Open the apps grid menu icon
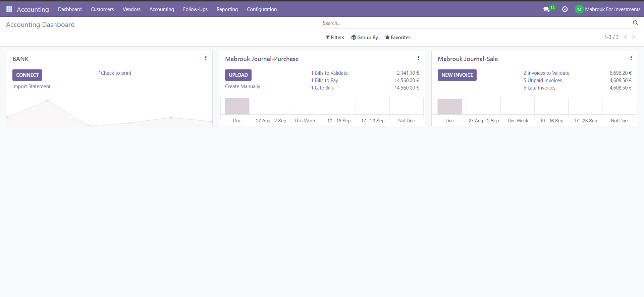 pyautogui.click(x=9, y=9)
